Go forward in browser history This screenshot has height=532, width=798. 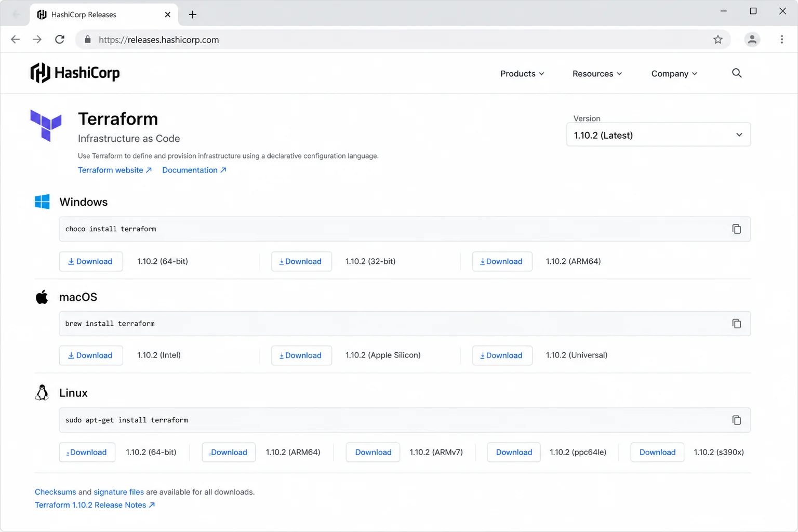pos(37,39)
